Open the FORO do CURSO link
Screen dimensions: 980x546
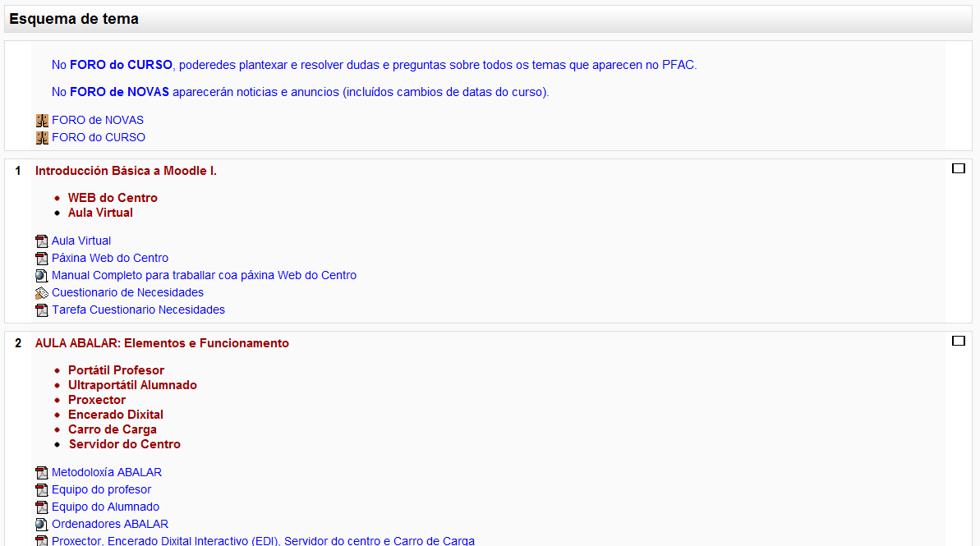(x=98, y=138)
